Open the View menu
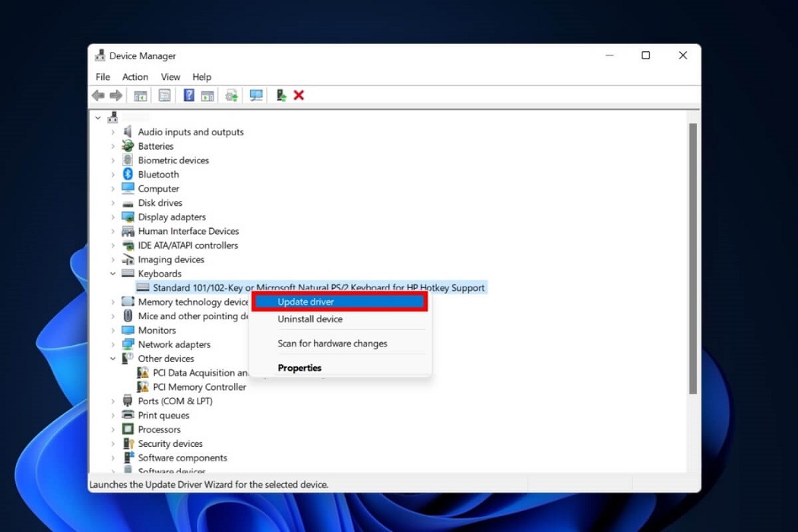This screenshot has width=798, height=532. [x=170, y=77]
